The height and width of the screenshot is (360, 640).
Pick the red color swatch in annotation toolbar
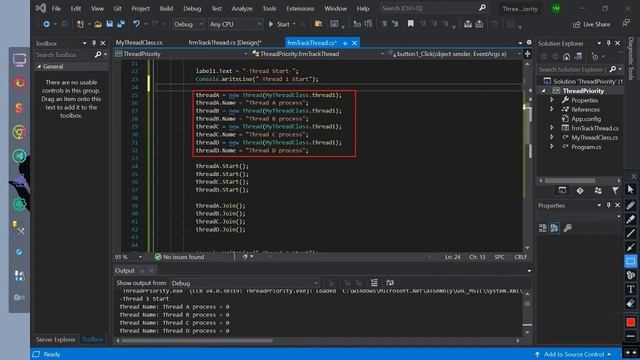pyautogui.click(x=631, y=322)
